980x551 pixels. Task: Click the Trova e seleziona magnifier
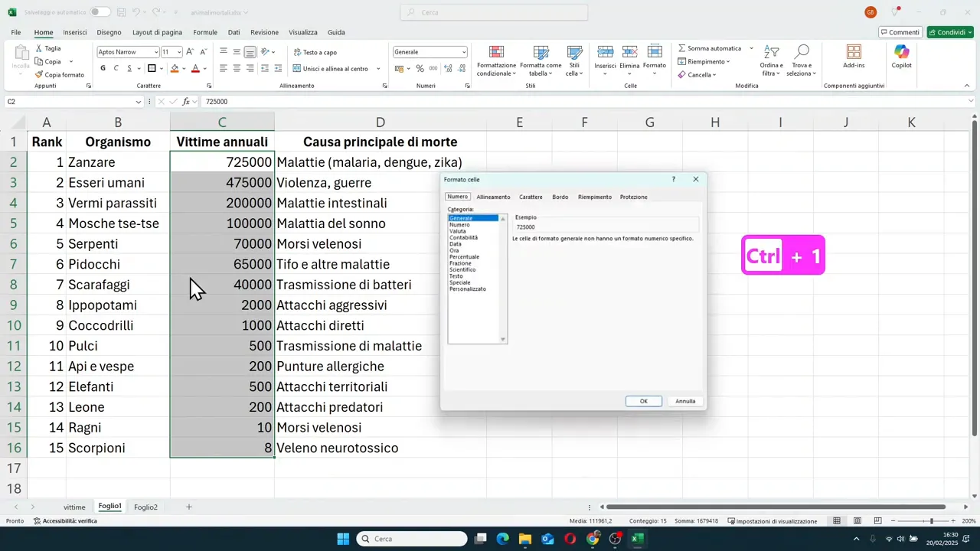point(802,51)
